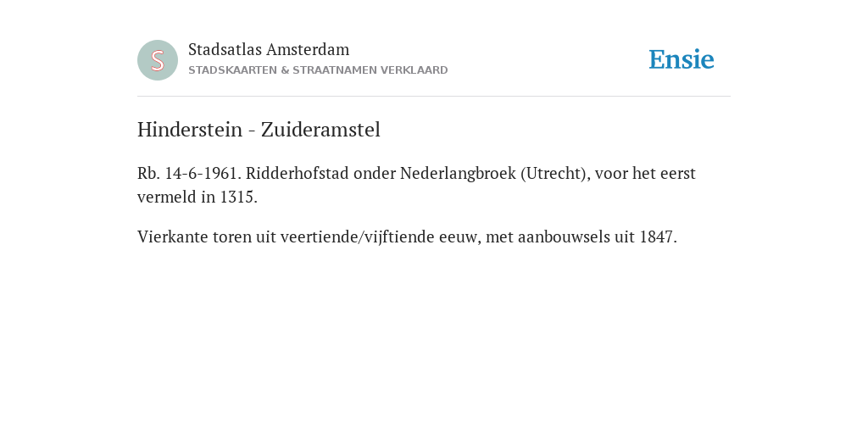The image size is (868, 434).
Task: Click the Hinderstein - Zuideramstel heading
Action: point(259,130)
